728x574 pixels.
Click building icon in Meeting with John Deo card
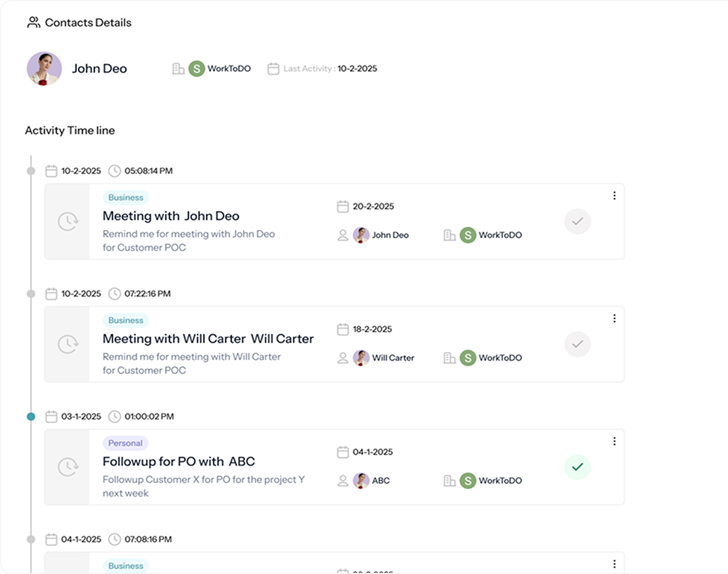[449, 235]
